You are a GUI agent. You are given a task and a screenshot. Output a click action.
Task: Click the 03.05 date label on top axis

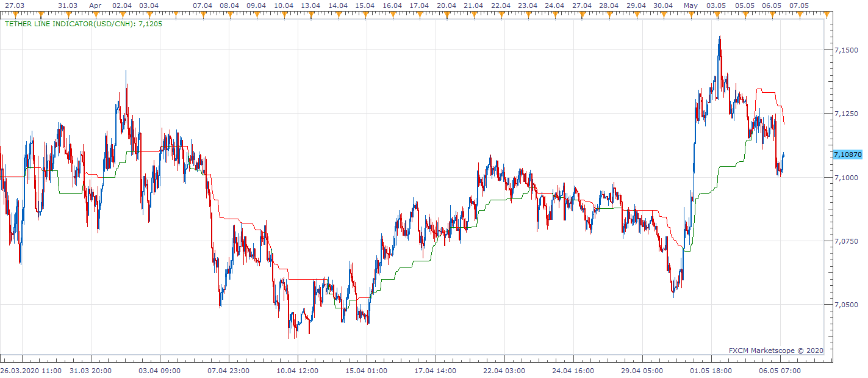point(716,5)
